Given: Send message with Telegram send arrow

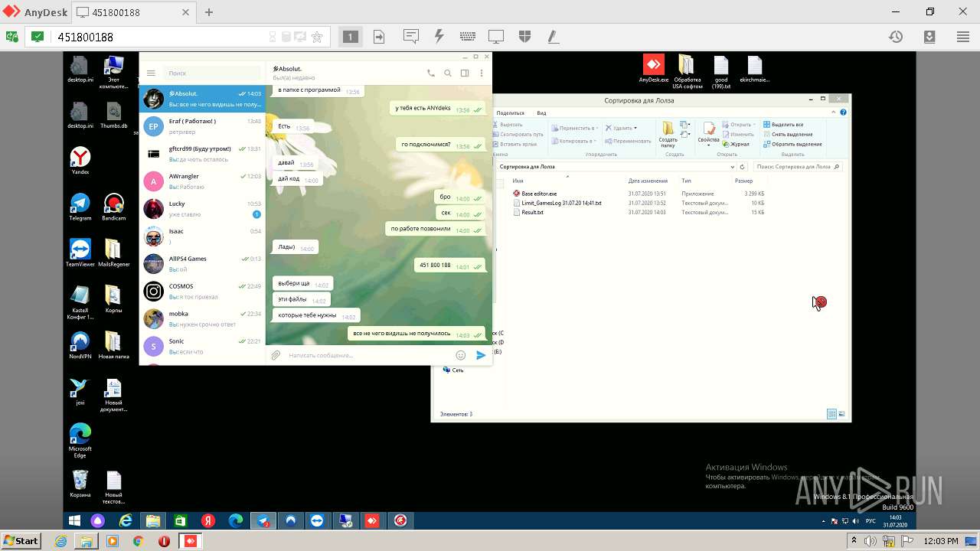Looking at the screenshot, I should tap(481, 355).
